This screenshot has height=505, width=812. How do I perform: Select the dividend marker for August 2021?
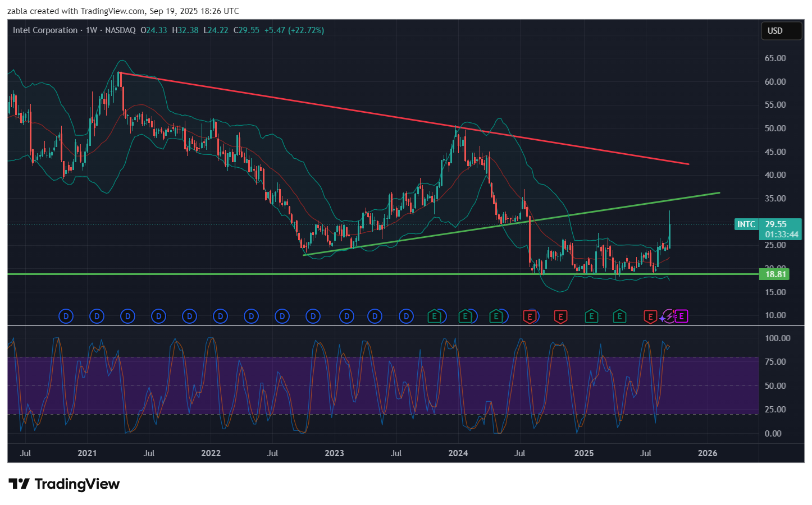pos(159,316)
